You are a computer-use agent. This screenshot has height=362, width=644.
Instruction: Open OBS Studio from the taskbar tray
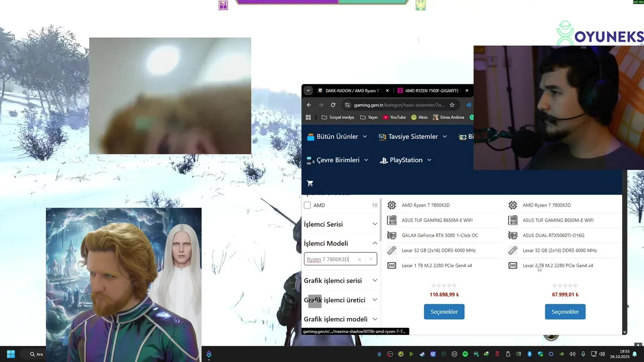pos(390,354)
